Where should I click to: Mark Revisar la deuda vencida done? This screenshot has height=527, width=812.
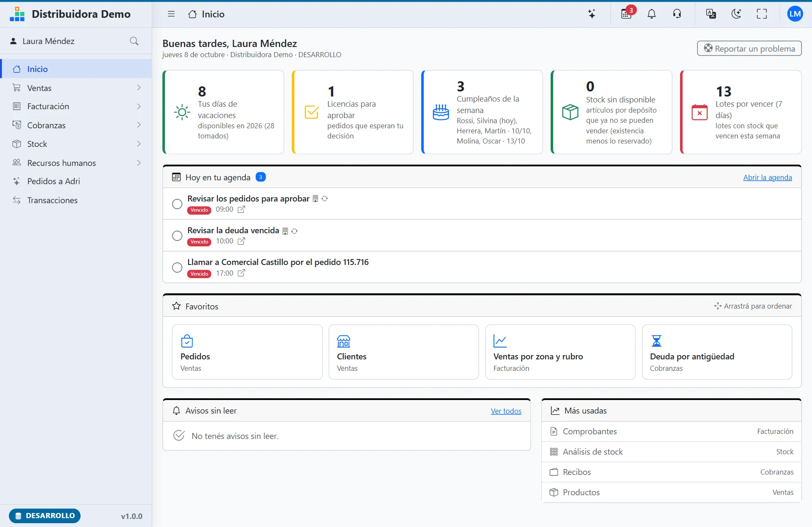click(x=177, y=236)
